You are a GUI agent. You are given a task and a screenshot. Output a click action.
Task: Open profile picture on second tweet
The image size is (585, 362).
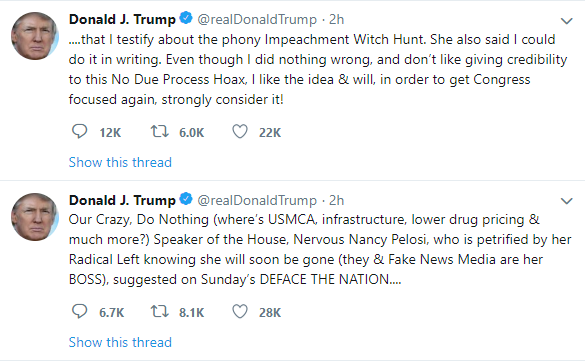point(35,217)
